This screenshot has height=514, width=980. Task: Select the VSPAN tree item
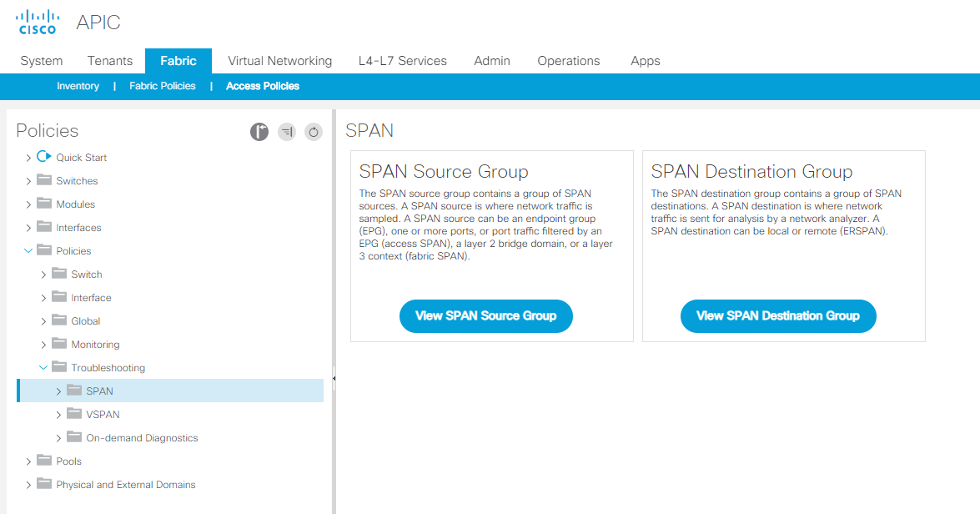(x=103, y=414)
